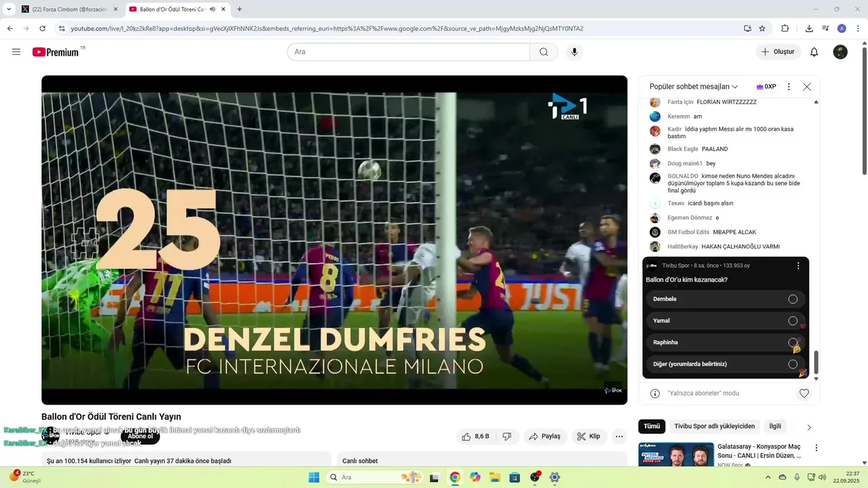Image resolution: width=868 pixels, height=488 pixels.
Task: Click the Paylaş share button
Action: tap(545, 436)
